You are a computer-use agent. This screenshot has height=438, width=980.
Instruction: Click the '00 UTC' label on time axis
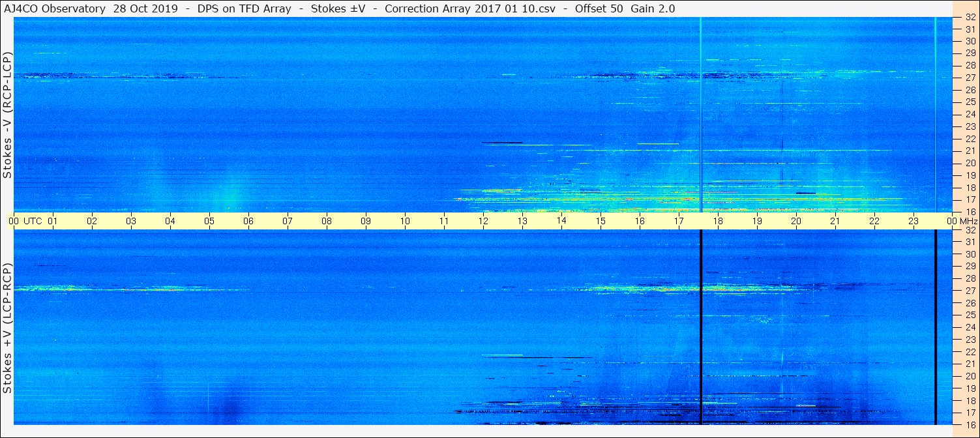[x=25, y=221]
